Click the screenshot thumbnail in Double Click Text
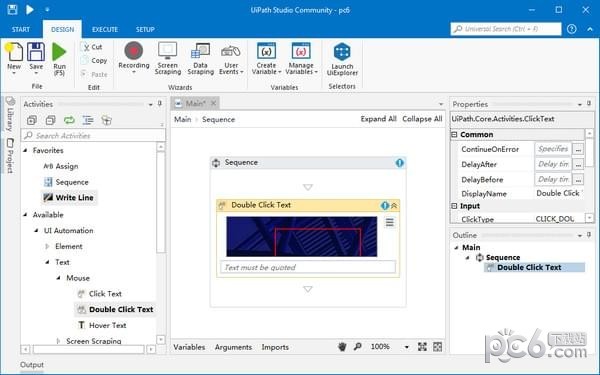 coord(302,236)
